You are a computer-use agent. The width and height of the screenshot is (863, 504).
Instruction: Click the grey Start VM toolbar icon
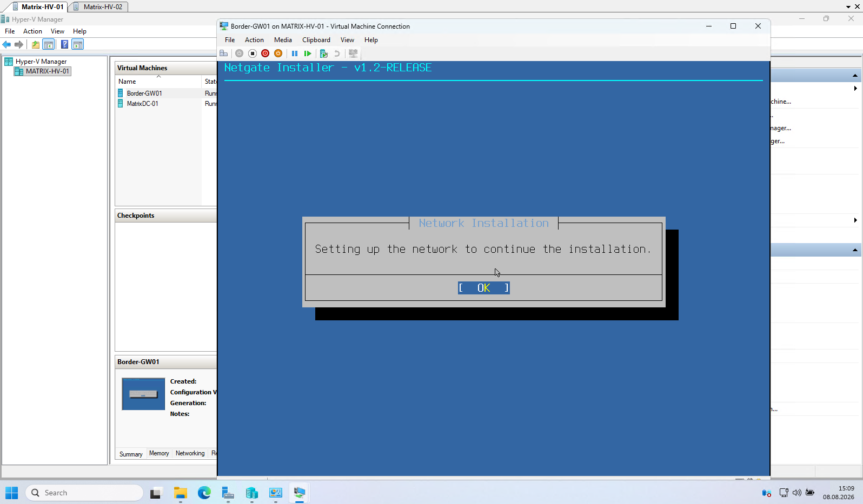[239, 53]
